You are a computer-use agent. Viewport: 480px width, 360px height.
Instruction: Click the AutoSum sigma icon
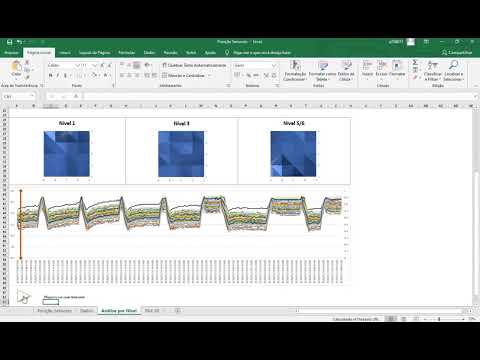pyautogui.click(x=415, y=63)
